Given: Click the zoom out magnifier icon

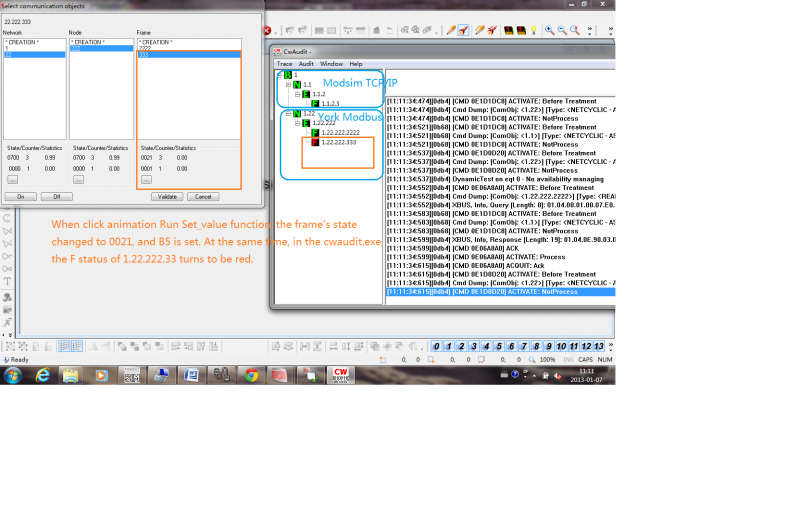Looking at the screenshot, I should click(x=562, y=31).
